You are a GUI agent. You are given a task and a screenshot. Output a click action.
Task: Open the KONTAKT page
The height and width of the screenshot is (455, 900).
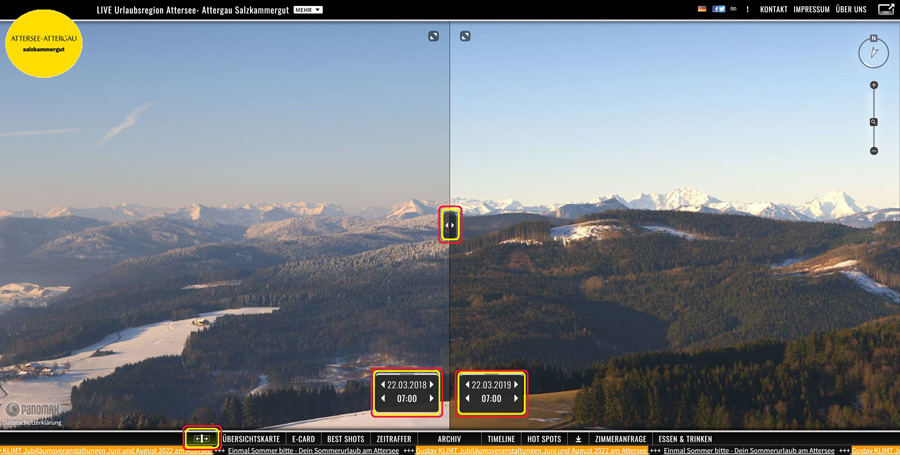click(x=773, y=10)
